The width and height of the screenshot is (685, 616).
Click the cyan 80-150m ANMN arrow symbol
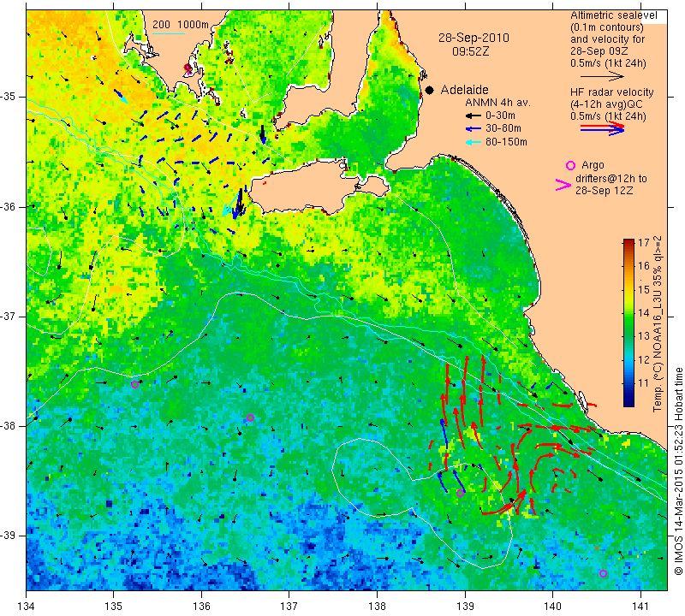(x=473, y=142)
